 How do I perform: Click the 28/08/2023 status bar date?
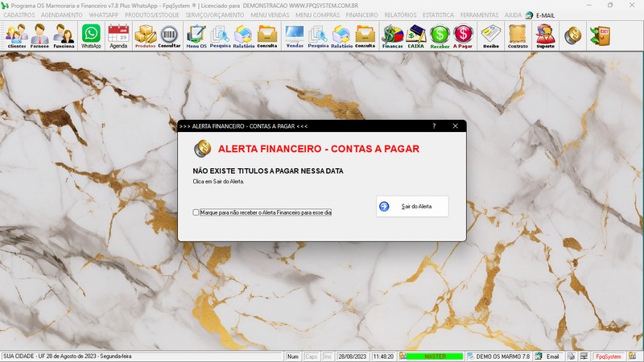(x=352, y=356)
